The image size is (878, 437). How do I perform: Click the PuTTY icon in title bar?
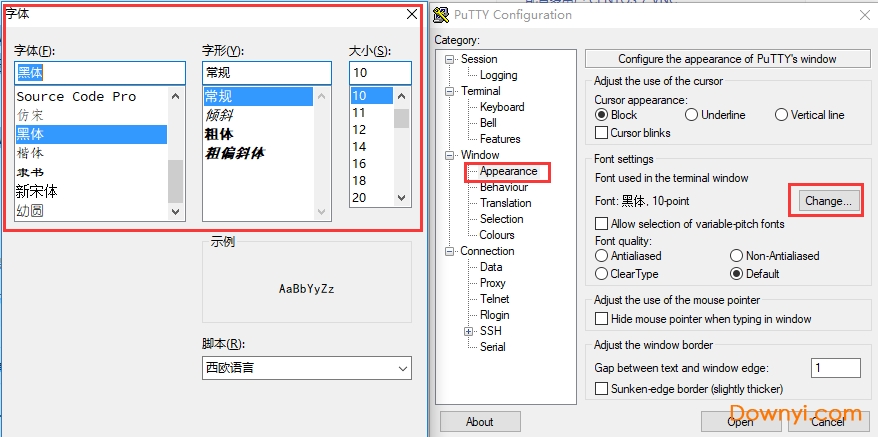[440, 15]
